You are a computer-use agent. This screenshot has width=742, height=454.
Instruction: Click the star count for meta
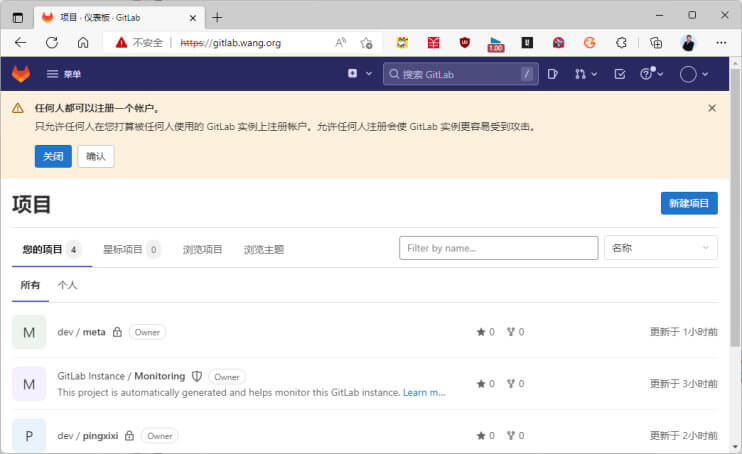[486, 332]
